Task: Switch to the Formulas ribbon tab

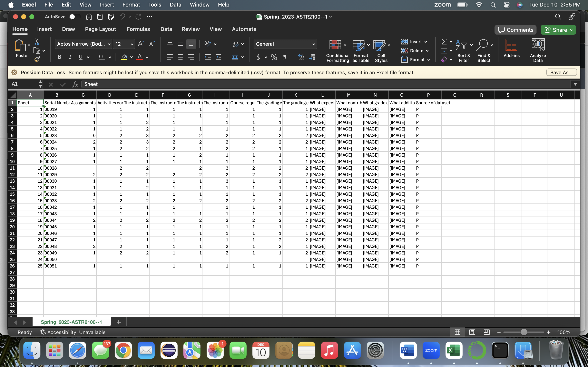Action: (x=138, y=29)
